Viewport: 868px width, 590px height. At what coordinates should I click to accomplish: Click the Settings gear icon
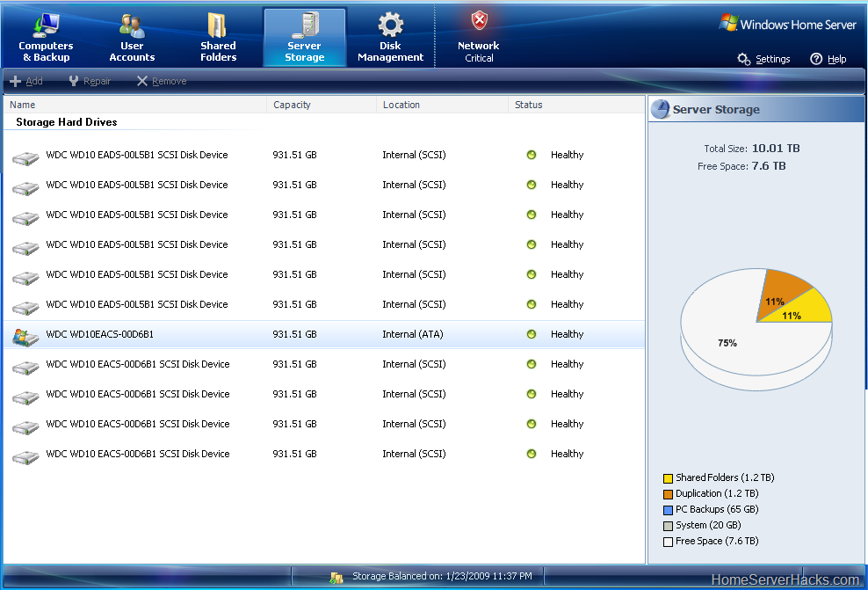click(743, 59)
